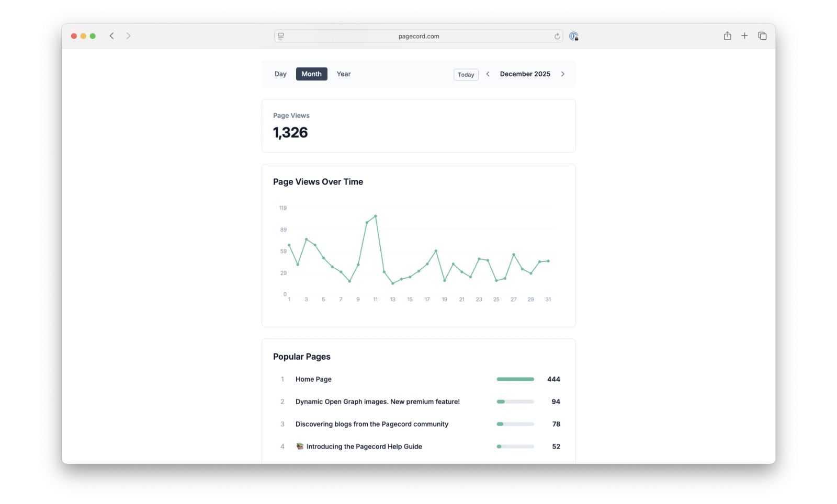Click the Reader View icon in the address bar

point(281,36)
